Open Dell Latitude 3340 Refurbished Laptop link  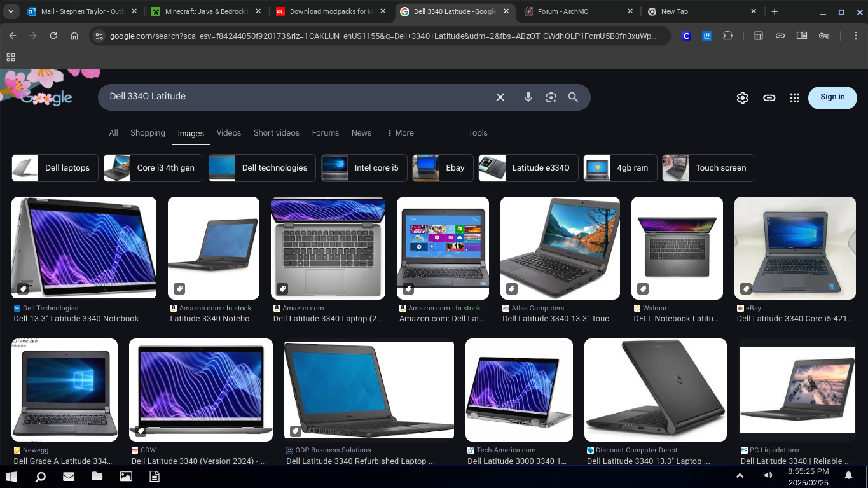point(361,461)
